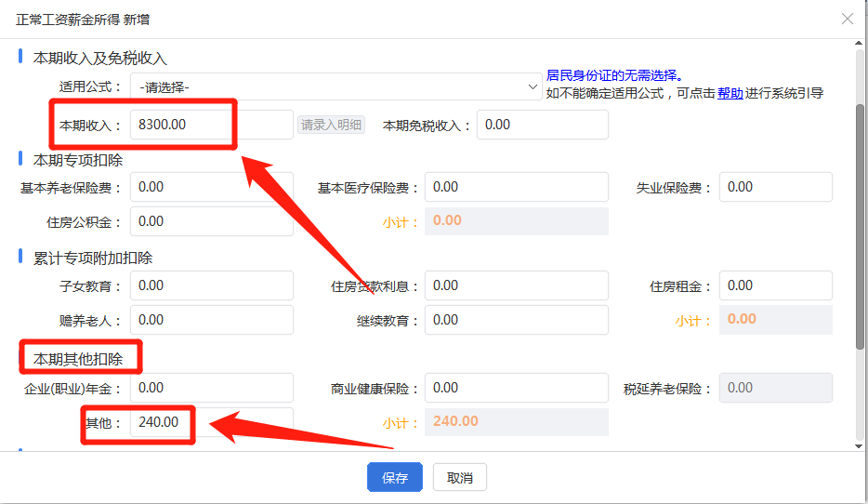868x504 pixels.
Task: Click the 本期专项扣除 section heading
Action: [x=78, y=160]
